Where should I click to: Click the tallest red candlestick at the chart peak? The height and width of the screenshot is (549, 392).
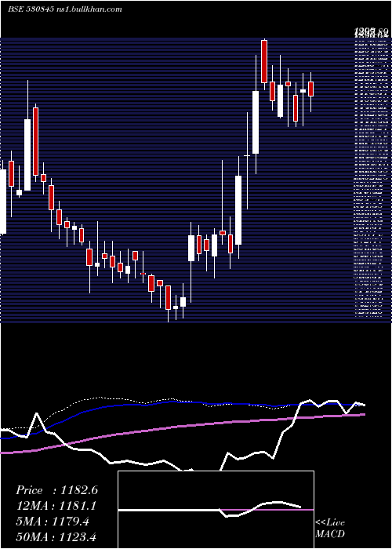point(264,62)
